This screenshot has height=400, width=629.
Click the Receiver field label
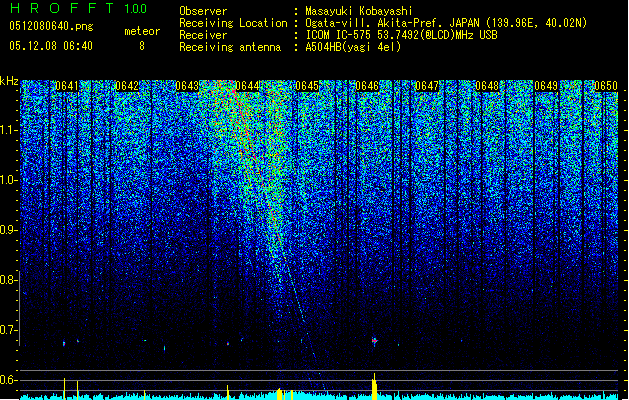(203, 35)
